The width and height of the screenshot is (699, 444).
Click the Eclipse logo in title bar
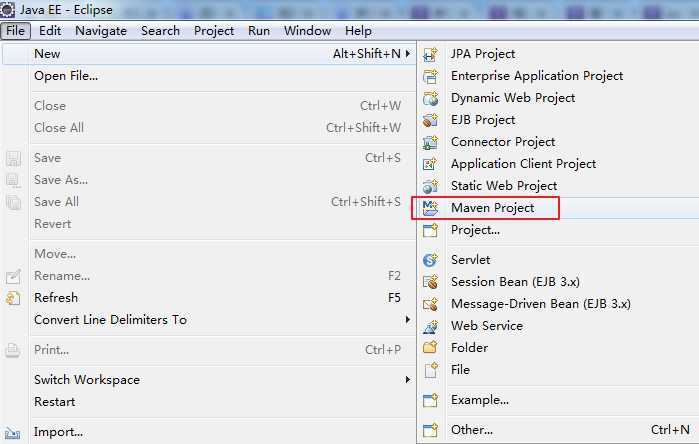7,10
